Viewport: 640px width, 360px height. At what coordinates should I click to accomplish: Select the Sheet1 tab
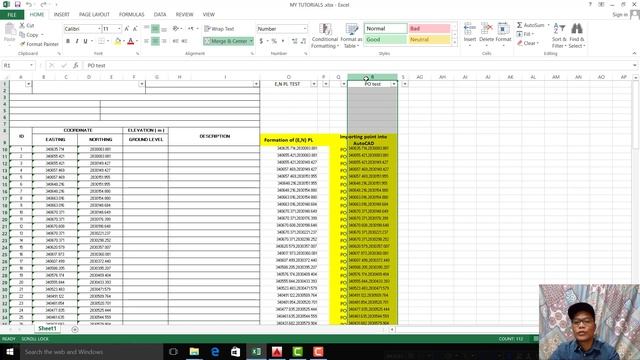tap(47, 329)
